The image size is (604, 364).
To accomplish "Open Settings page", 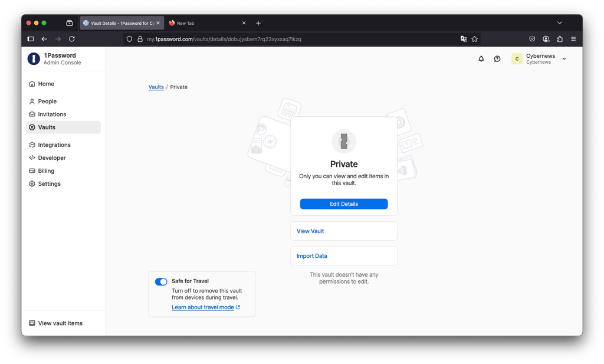I will pos(63,183).
